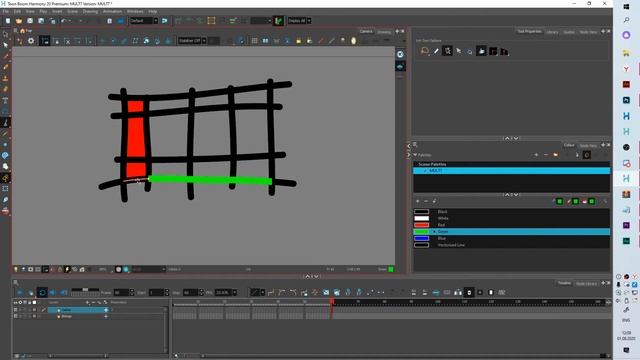Increase the Stop frame with stepper

tap(201, 291)
